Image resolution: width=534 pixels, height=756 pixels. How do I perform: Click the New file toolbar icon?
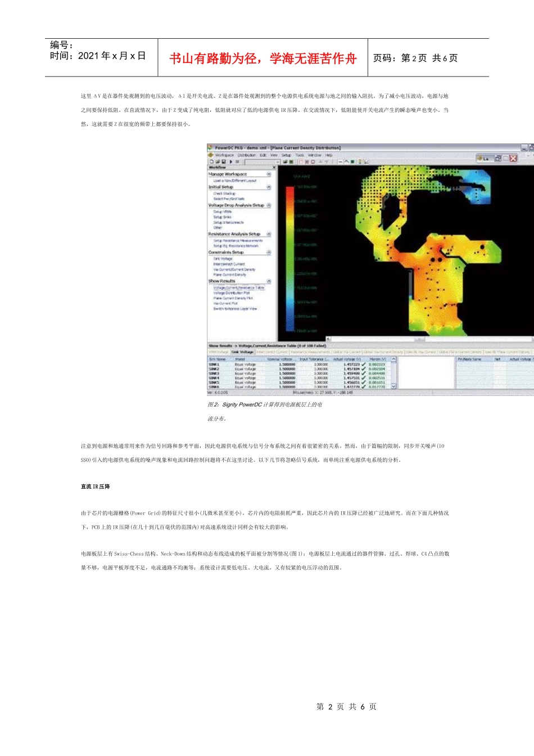coord(211,161)
